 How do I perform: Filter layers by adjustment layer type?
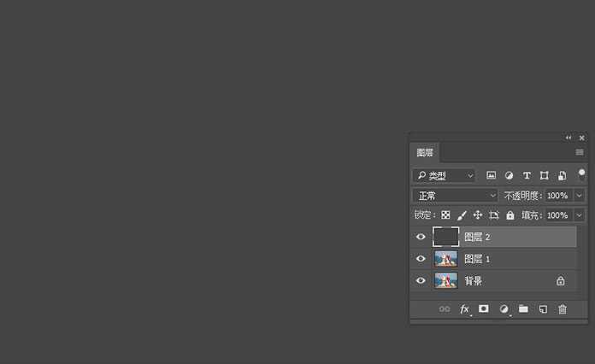(x=509, y=175)
